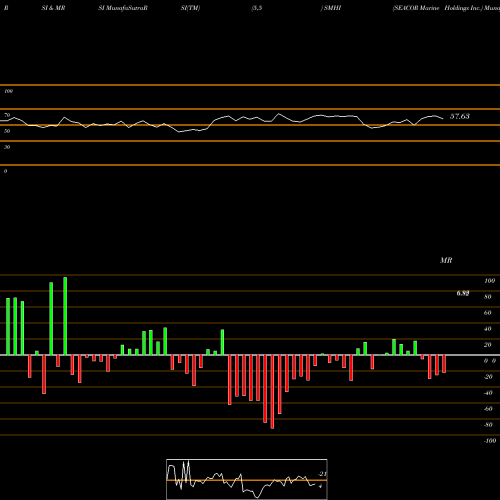Screen dimensions: 500x500
Task: Open the mini overview chart thumbnail at bottom
Action: (247, 479)
